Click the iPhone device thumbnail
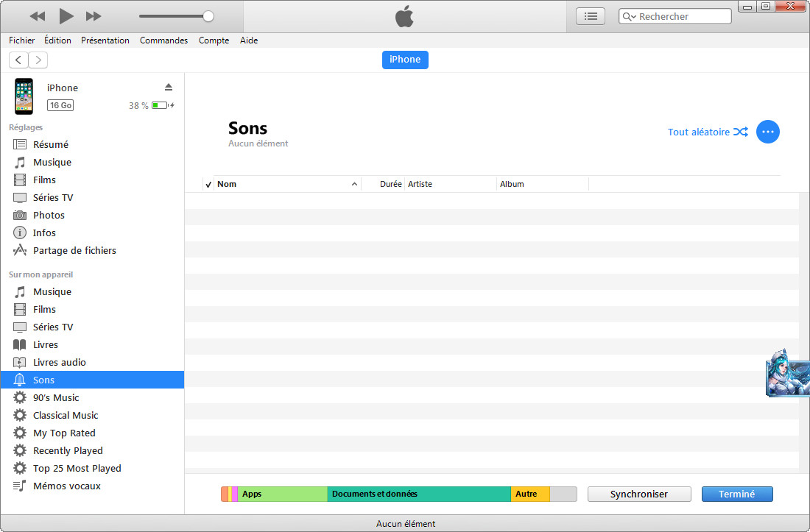 coord(24,96)
